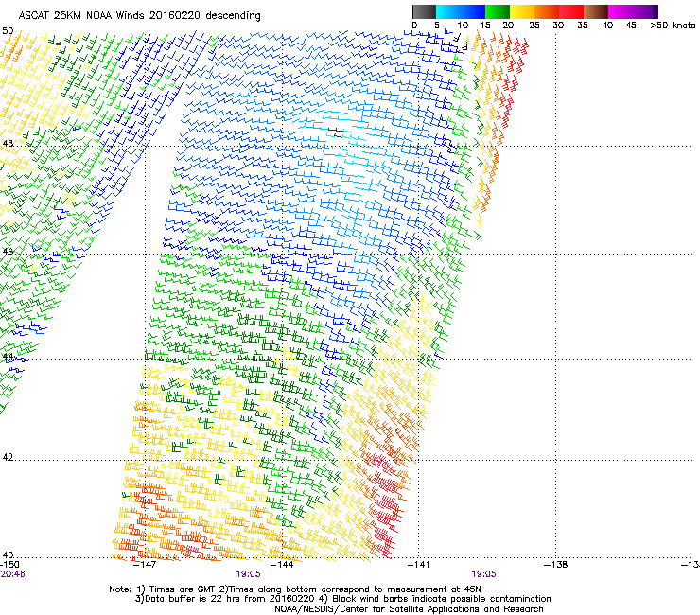Click the green 15–20 knots legend swatch
This screenshot has height=615, width=700.
498,11
